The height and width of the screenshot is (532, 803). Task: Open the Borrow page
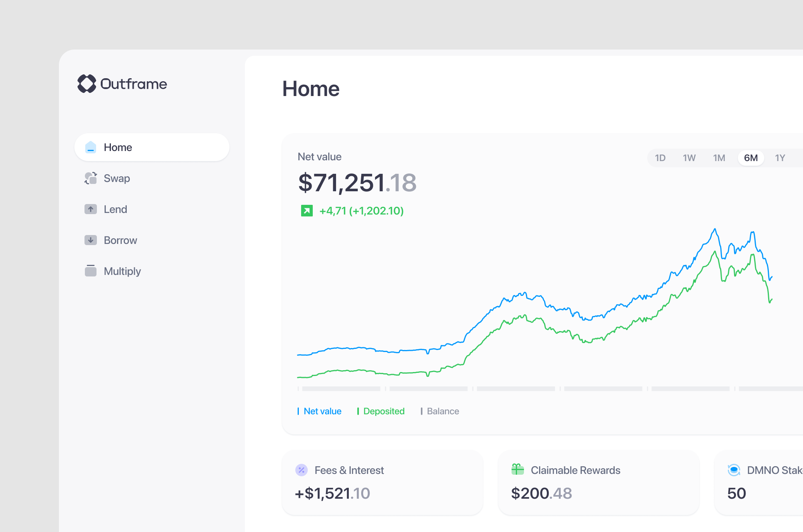tap(120, 240)
